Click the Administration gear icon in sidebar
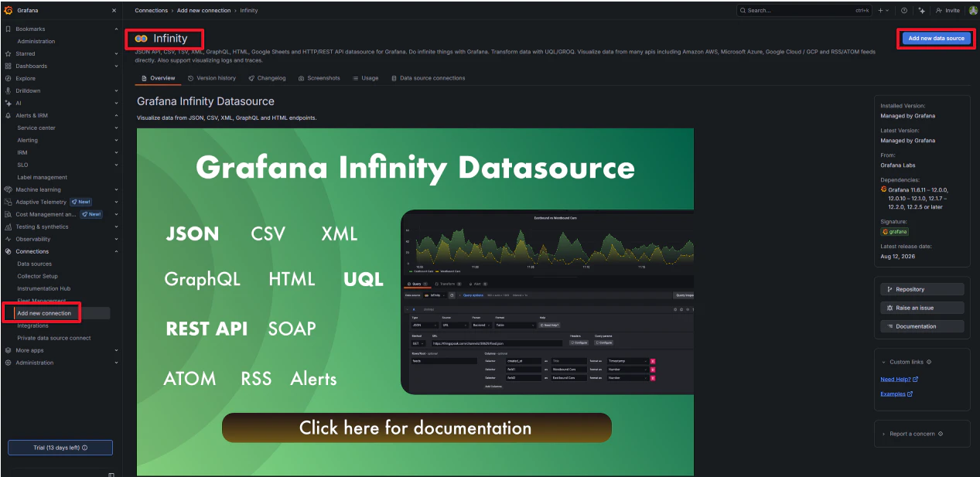 (x=9, y=363)
